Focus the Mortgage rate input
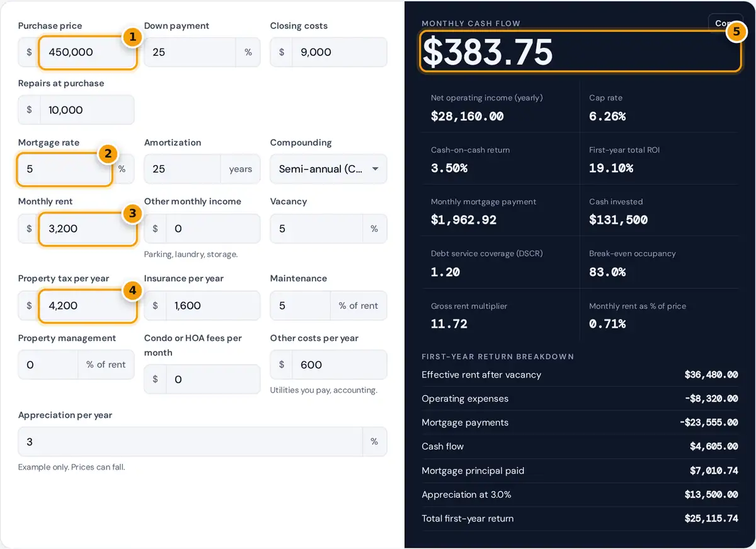The image size is (756, 549). pos(65,169)
